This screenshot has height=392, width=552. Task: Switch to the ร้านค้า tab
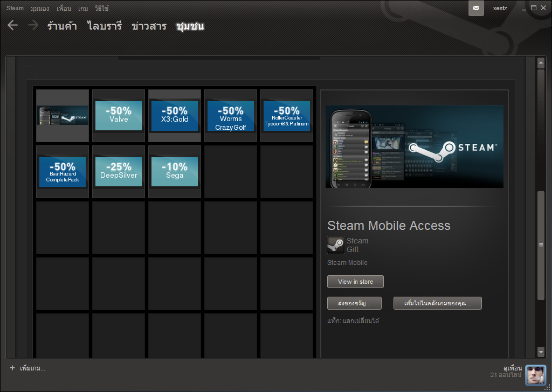coord(62,26)
